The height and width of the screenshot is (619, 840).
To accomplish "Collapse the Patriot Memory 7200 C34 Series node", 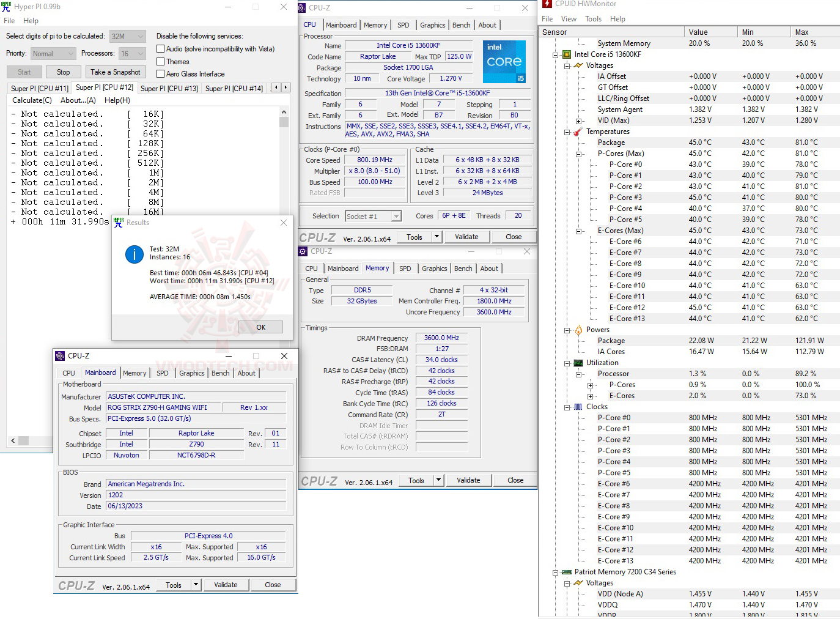I will (x=556, y=572).
